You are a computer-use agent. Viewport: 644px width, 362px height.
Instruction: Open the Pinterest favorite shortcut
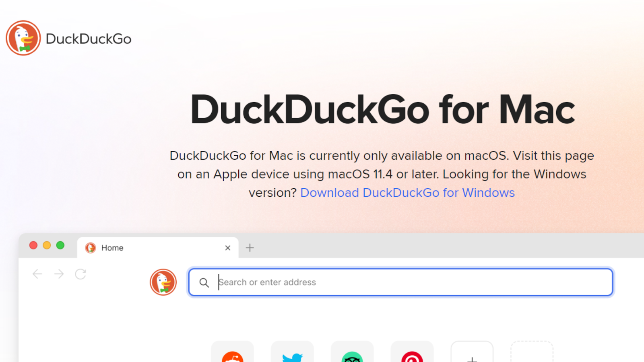pyautogui.click(x=412, y=352)
